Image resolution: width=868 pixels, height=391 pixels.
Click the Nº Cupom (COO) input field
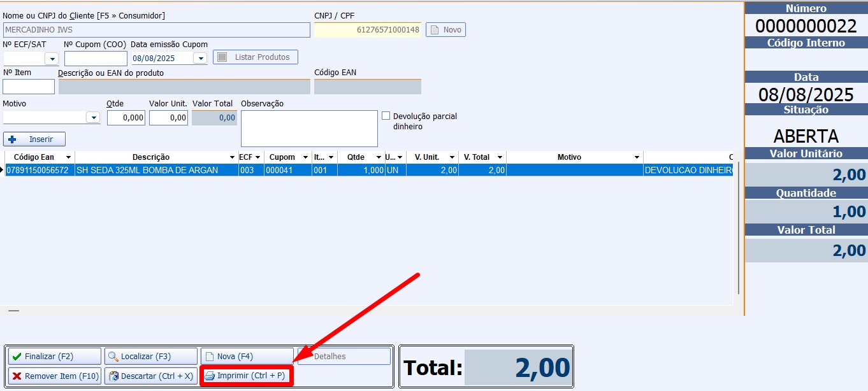coord(96,59)
